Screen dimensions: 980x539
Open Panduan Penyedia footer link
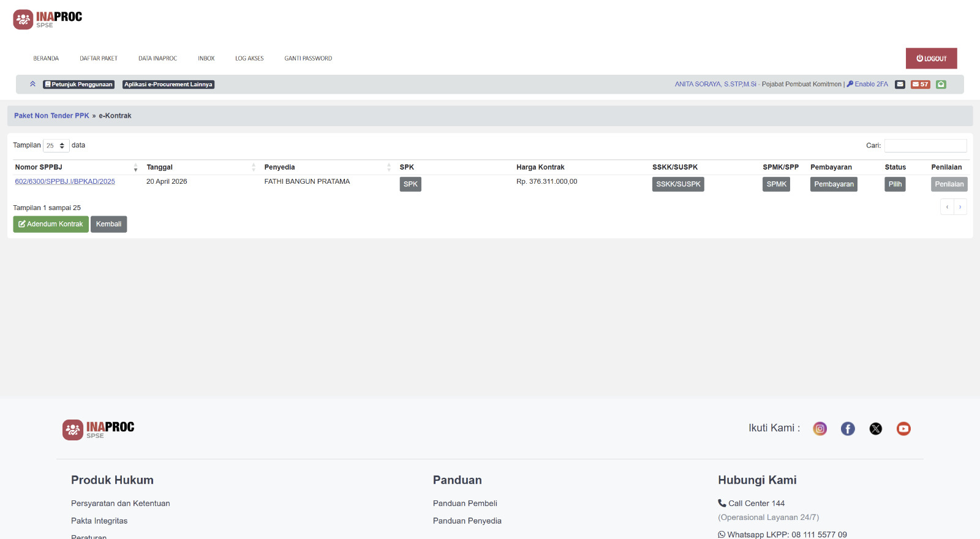pos(467,521)
